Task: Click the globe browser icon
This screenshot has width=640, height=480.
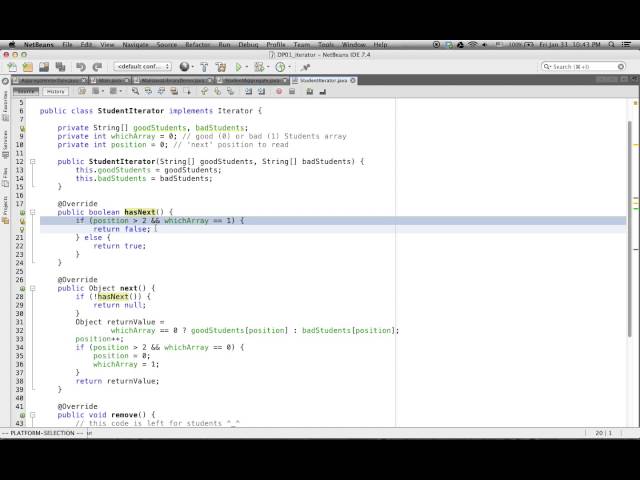Action: (x=184, y=67)
